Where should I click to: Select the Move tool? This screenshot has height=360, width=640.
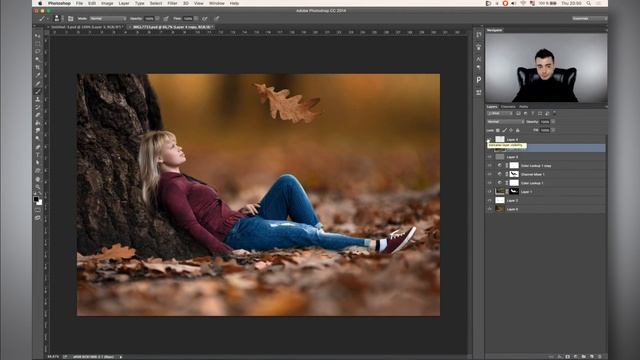click(x=38, y=36)
